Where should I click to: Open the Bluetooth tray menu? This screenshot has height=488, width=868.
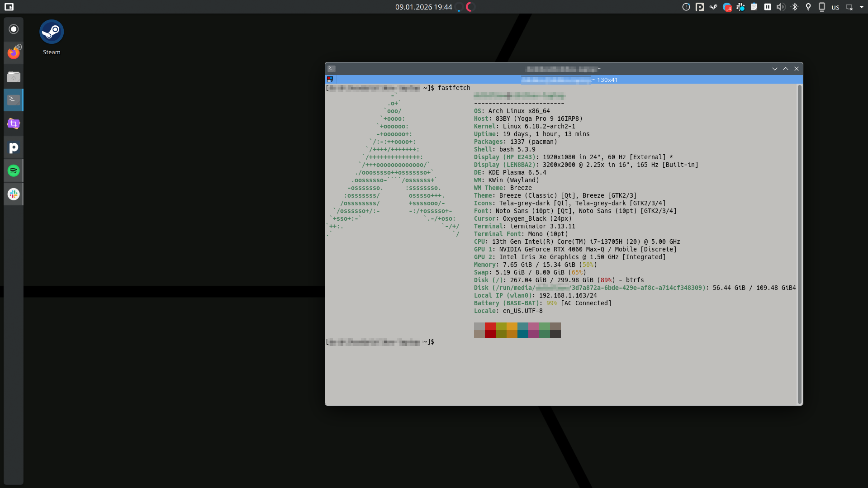(795, 7)
